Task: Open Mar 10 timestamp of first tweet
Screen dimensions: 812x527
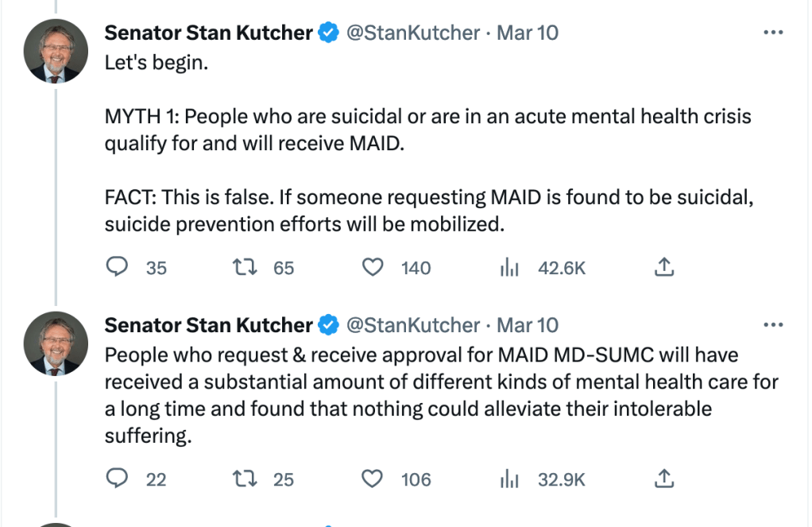Action: coord(528,33)
